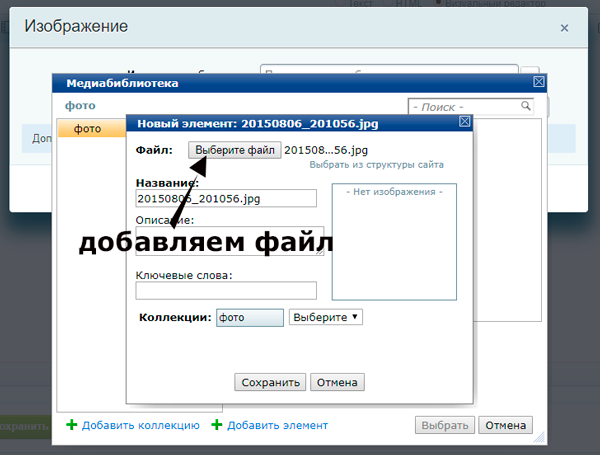The image size is (600, 455).
Task: Save the new element with Сохранить
Action: click(270, 382)
